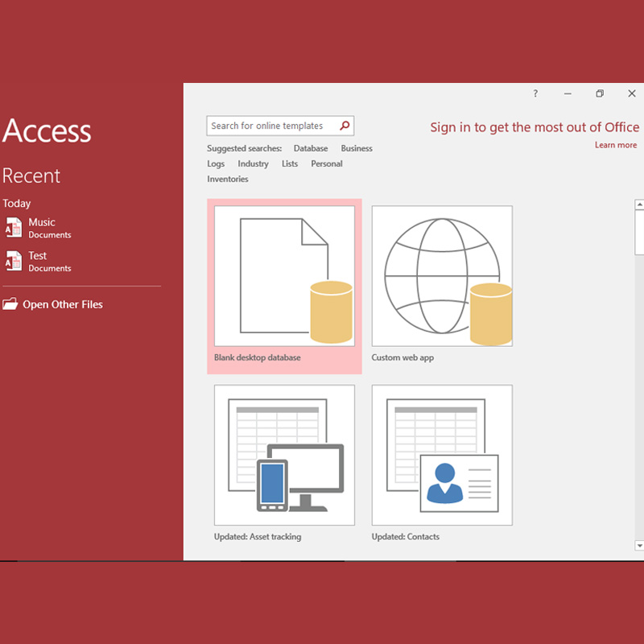Select the Logs suggested search
Screen dimensions: 644x644
216,163
